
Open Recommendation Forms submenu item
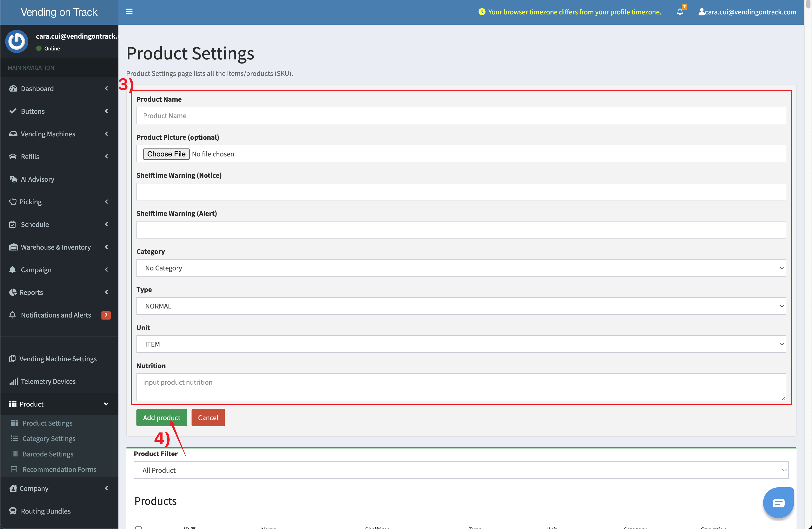click(59, 469)
